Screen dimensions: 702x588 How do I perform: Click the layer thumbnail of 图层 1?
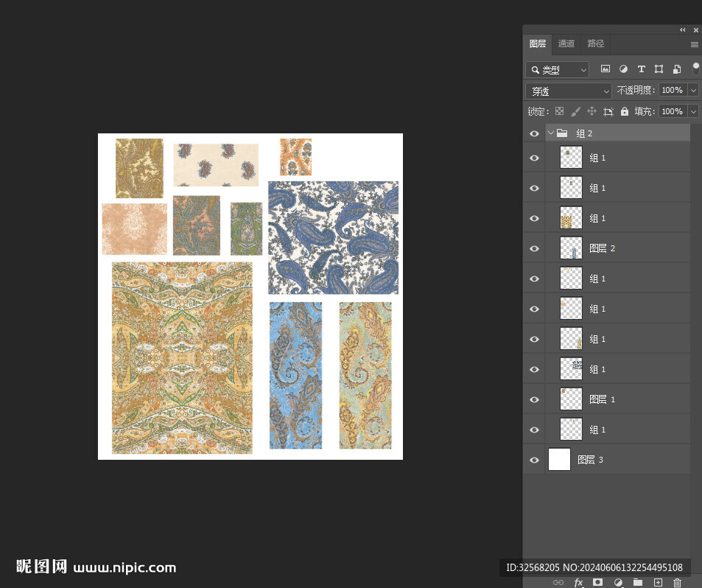[x=572, y=399]
